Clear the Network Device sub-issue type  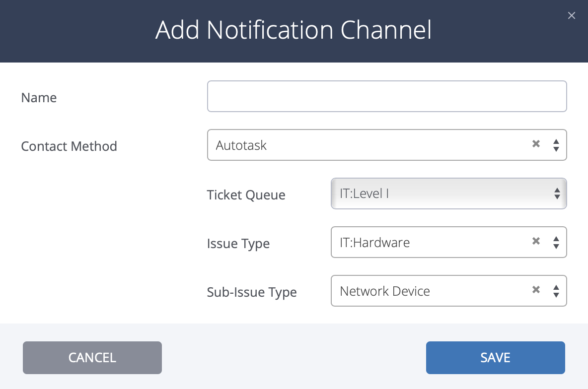536,290
